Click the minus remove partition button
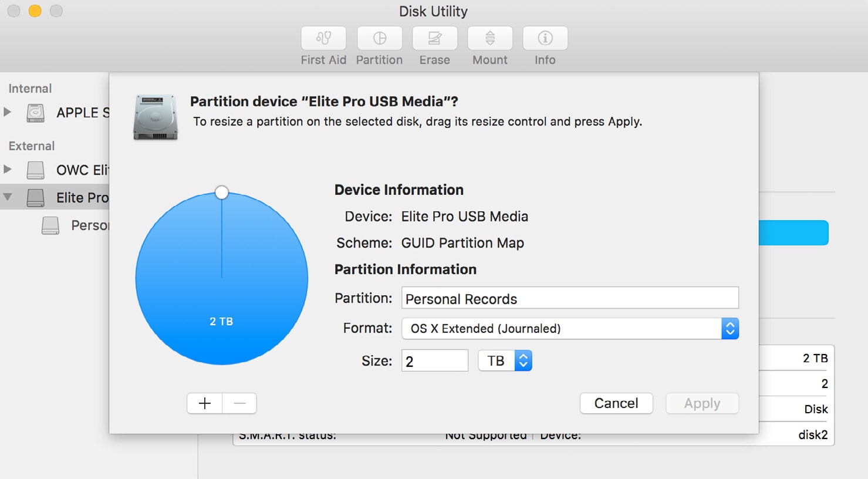This screenshot has height=479, width=868. (x=239, y=403)
